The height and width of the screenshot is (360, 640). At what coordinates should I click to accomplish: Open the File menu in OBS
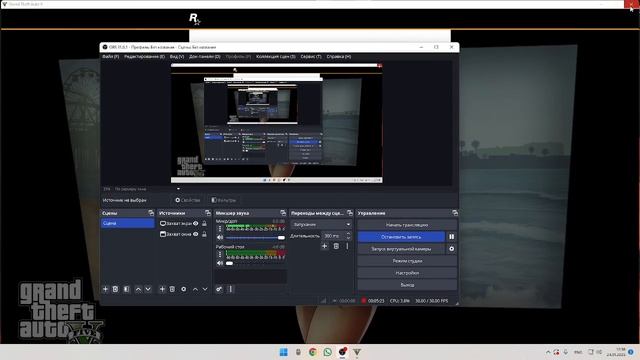pos(111,57)
